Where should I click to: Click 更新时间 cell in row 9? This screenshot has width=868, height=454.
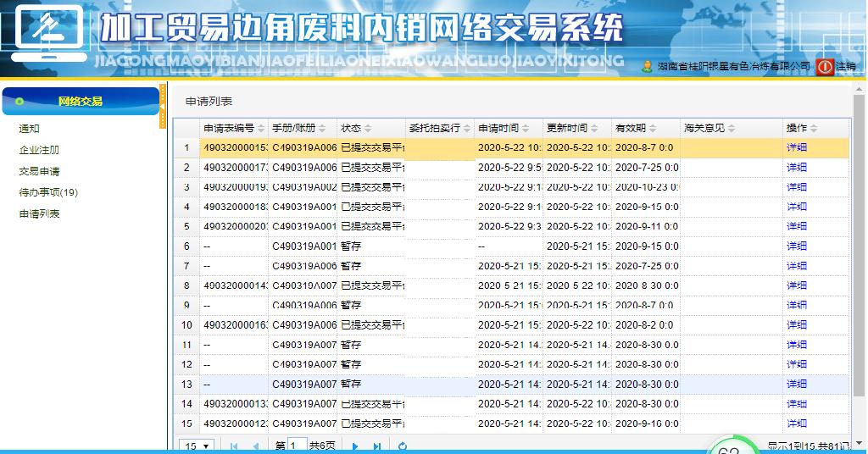(x=577, y=305)
